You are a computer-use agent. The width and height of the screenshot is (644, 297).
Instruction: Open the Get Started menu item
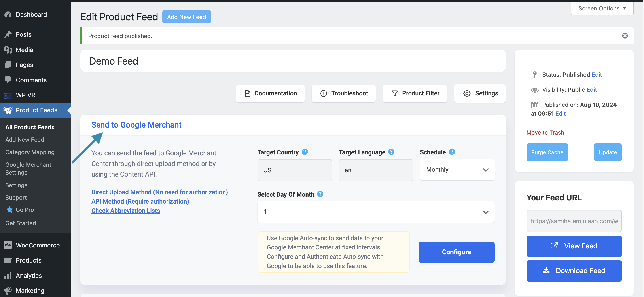pyautogui.click(x=21, y=223)
